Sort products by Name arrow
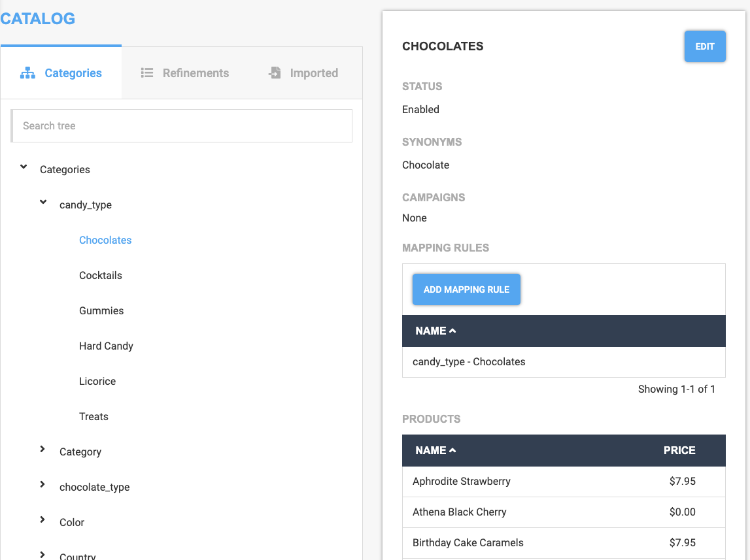The width and height of the screenshot is (750, 560). pyautogui.click(x=452, y=451)
